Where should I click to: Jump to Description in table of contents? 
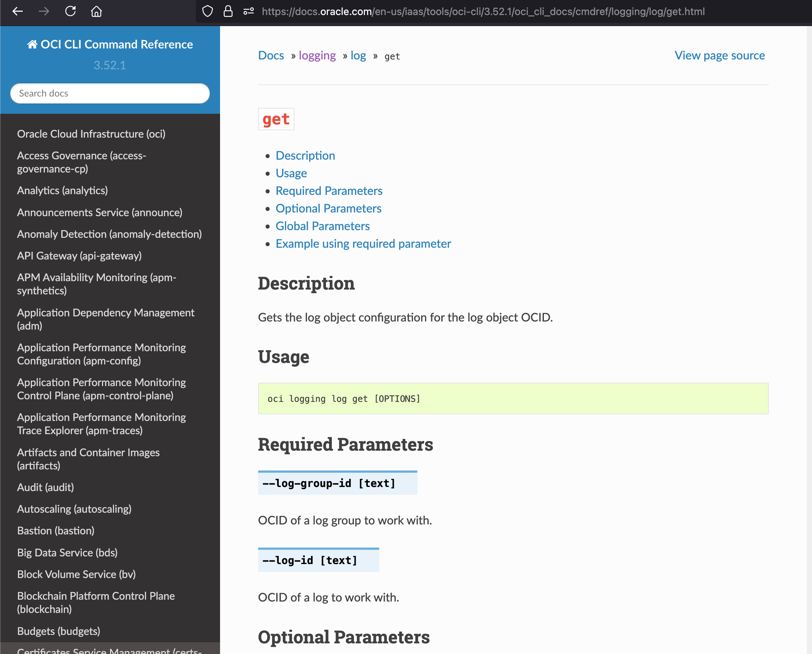tap(306, 155)
